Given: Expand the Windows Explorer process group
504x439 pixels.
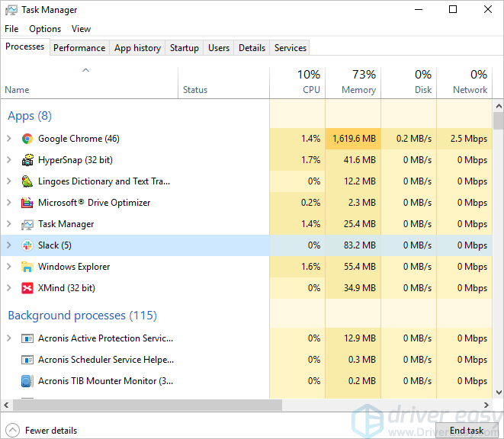Looking at the screenshot, I should [9, 267].
